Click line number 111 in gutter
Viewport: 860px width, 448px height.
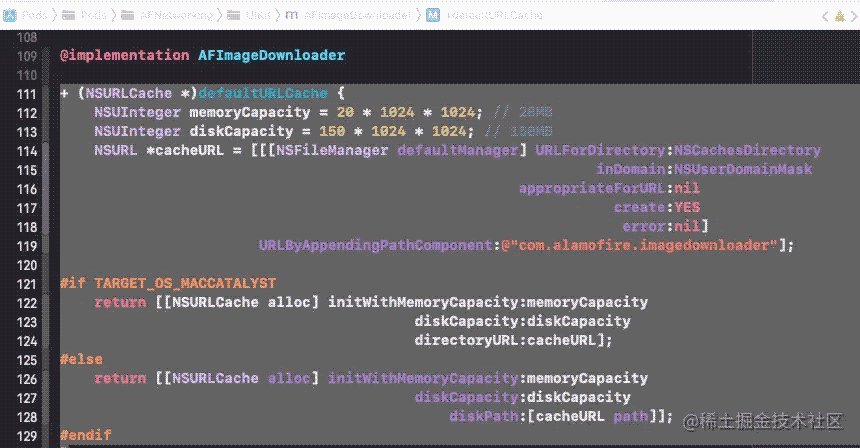pos(27,94)
